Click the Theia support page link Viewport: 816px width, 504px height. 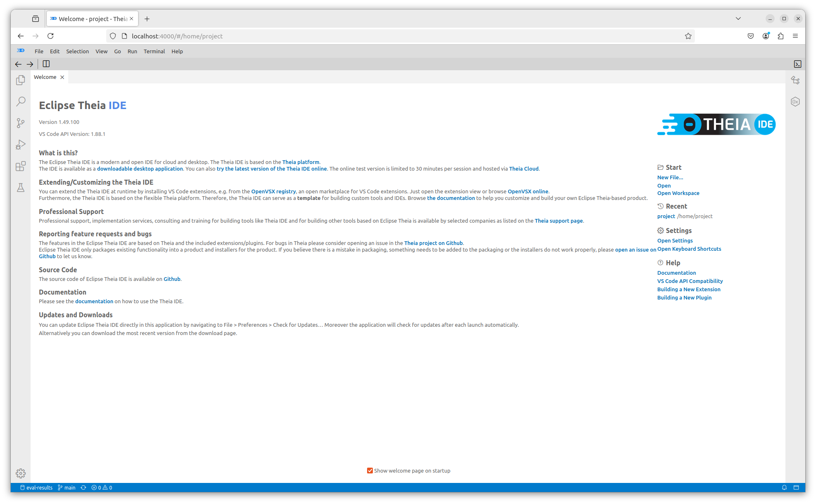click(558, 221)
